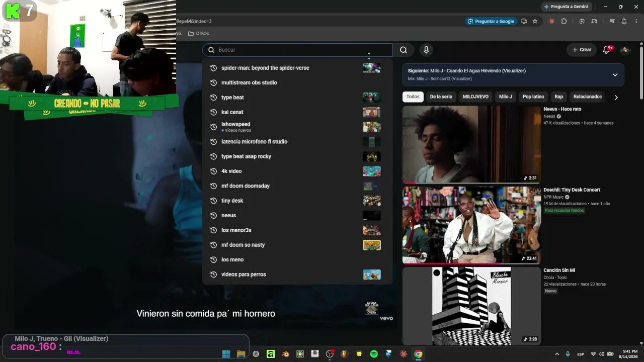
Task: Show more filter chips with right arrow
Action: (x=616, y=97)
